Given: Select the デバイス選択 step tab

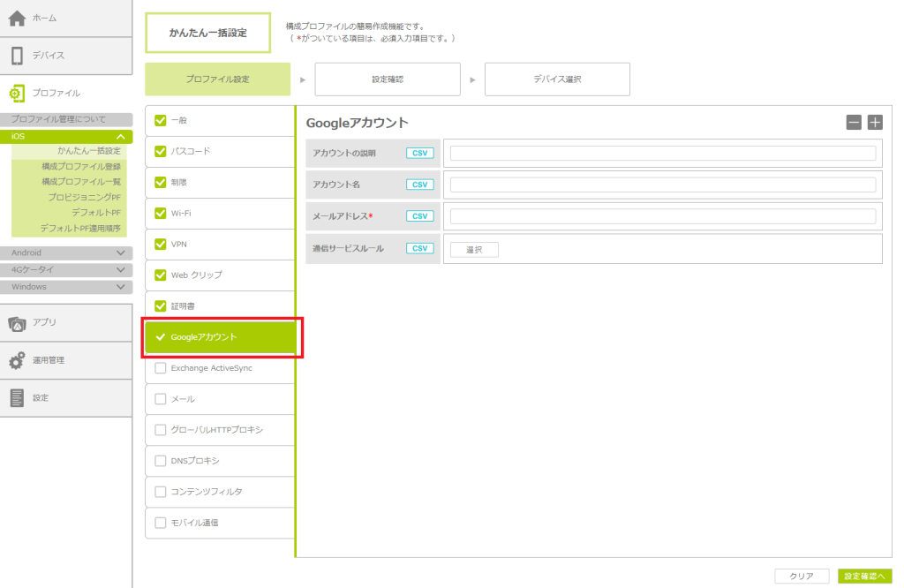Looking at the screenshot, I should click(x=557, y=79).
